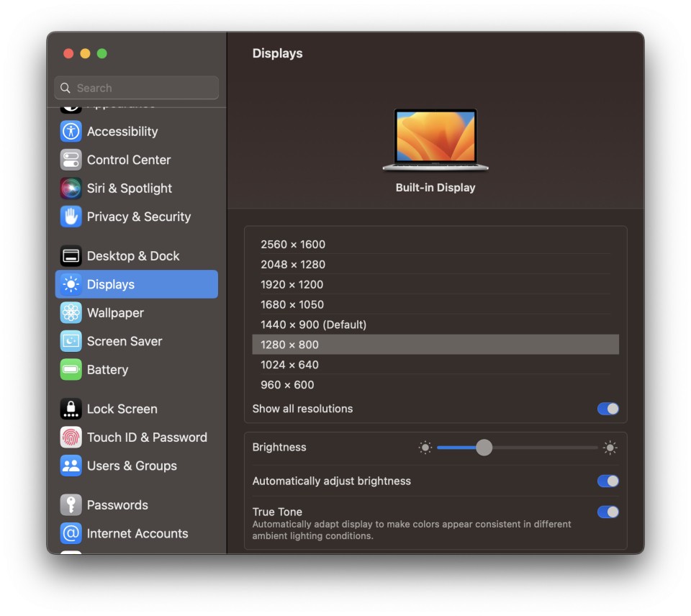
Task: Click the Brightness slider knob
Action: (484, 448)
